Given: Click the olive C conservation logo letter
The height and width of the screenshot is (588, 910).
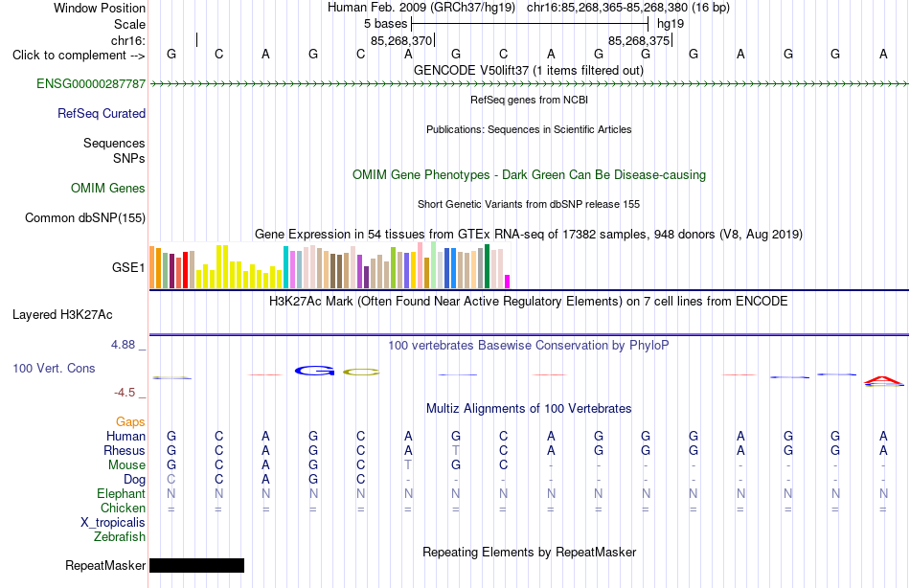Looking at the screenshot, I should (361, 372).
